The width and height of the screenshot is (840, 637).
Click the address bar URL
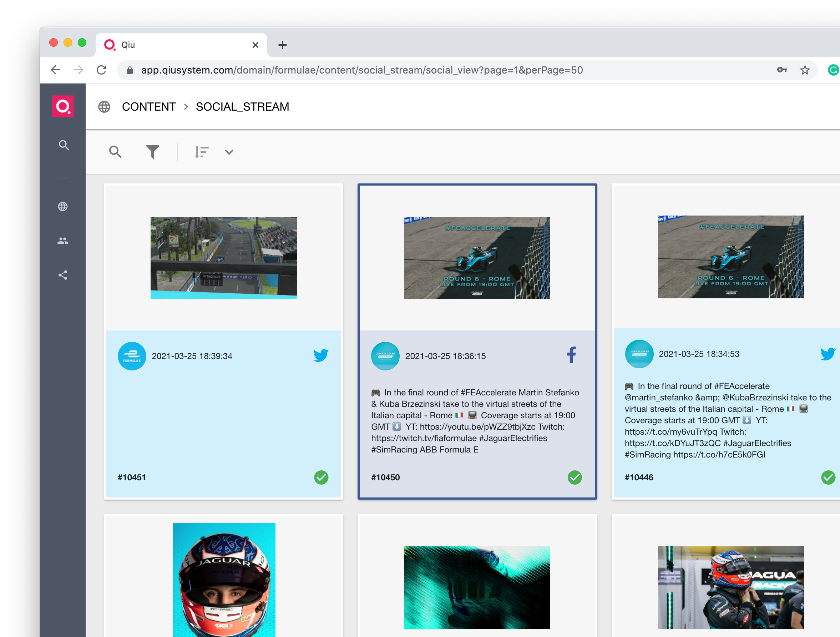(362, 70)
